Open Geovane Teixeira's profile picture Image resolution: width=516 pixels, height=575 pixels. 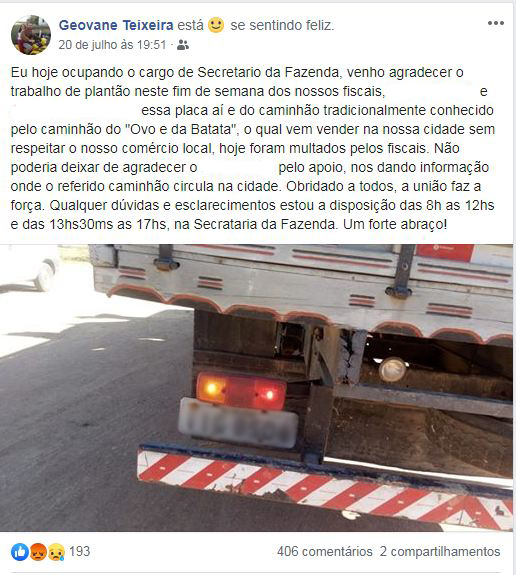pyautogui.click(x=31, y=35)
